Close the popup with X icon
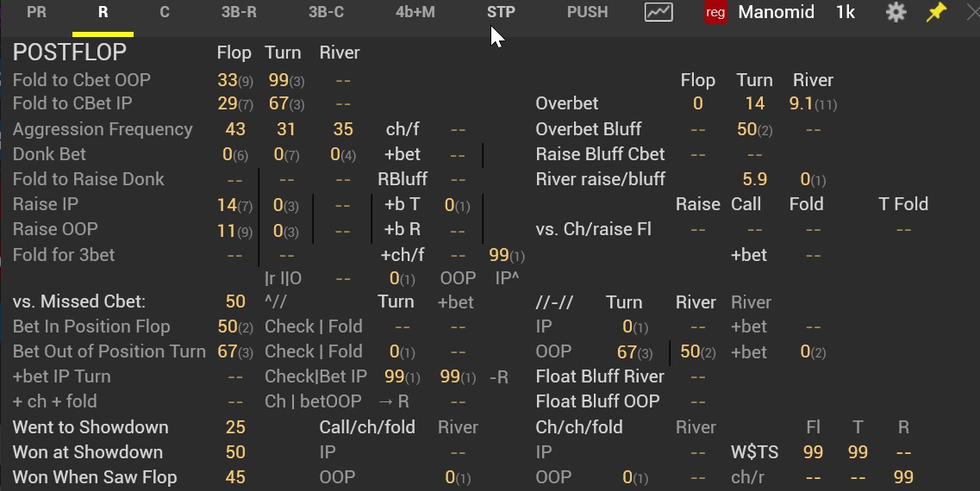980x491 pixels. pyautogui.click(x=973, y=13)
